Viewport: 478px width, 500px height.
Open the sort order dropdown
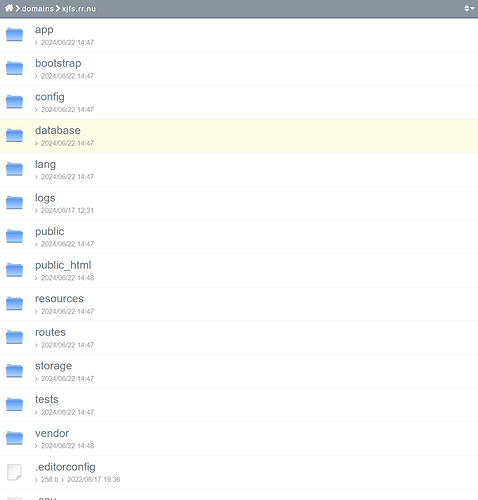pyautogui.click(x=469, y=8)
